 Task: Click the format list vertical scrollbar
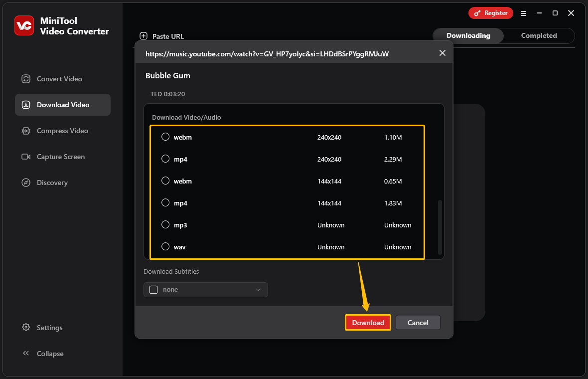point(440,227)
